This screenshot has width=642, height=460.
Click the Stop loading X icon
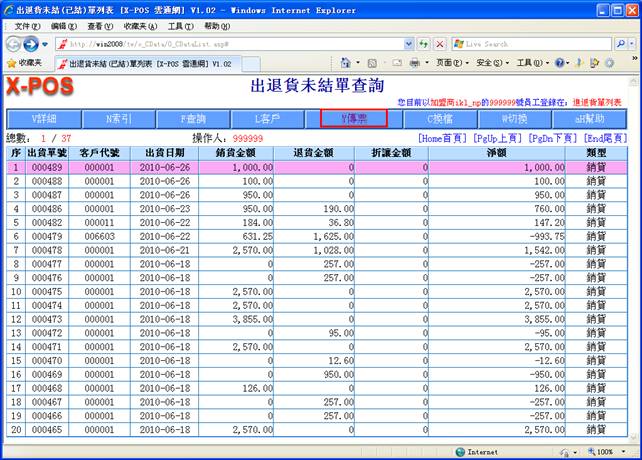(439, 44)
